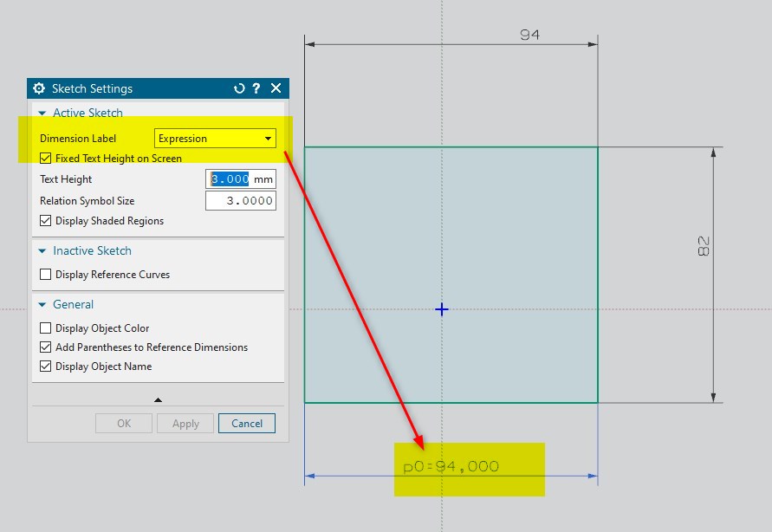Collapse the General section
Viewport: 772px width, 532px height.
tap(42, 305)
